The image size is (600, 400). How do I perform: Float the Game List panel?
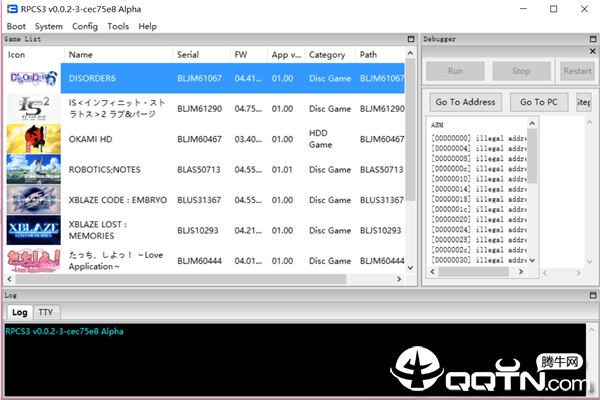tap(411, 39)
